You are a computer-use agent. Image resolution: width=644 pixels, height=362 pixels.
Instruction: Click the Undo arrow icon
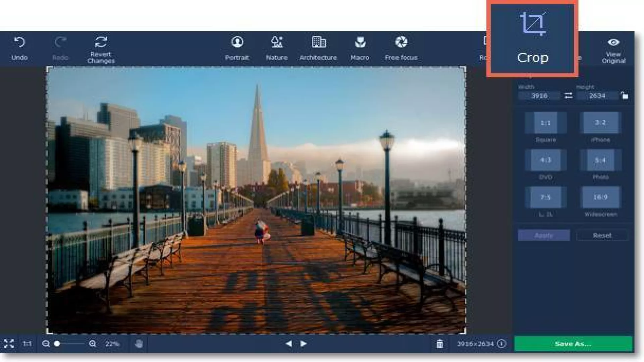coord(19,43)
